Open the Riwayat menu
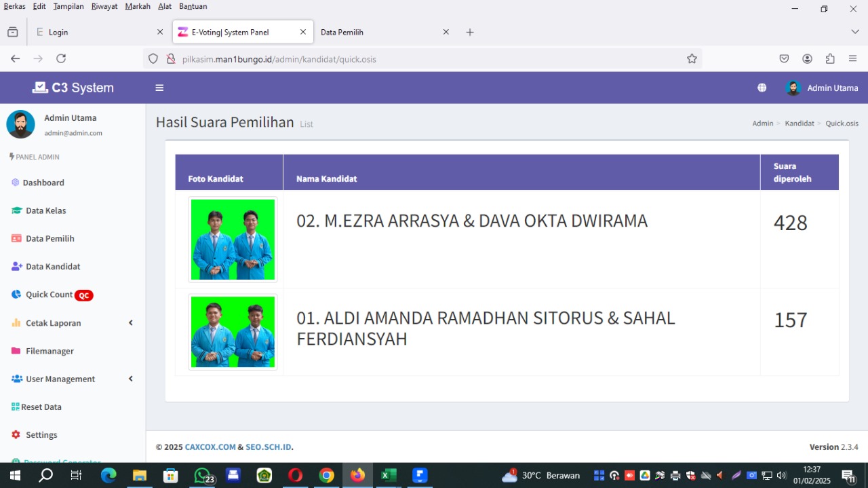The height and width of the screenshot is (488, 868). click(104, 6)
